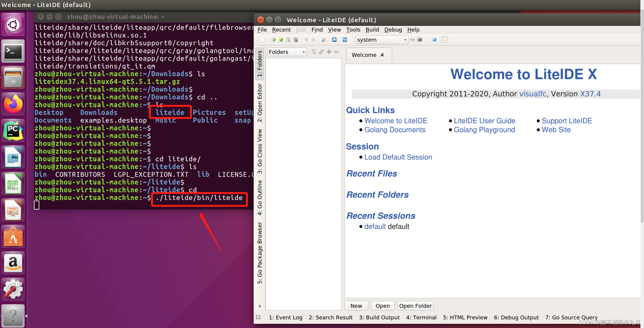Click the blue Home welcome icon
This screenshot has width=644, height=328.
[334, 40]
